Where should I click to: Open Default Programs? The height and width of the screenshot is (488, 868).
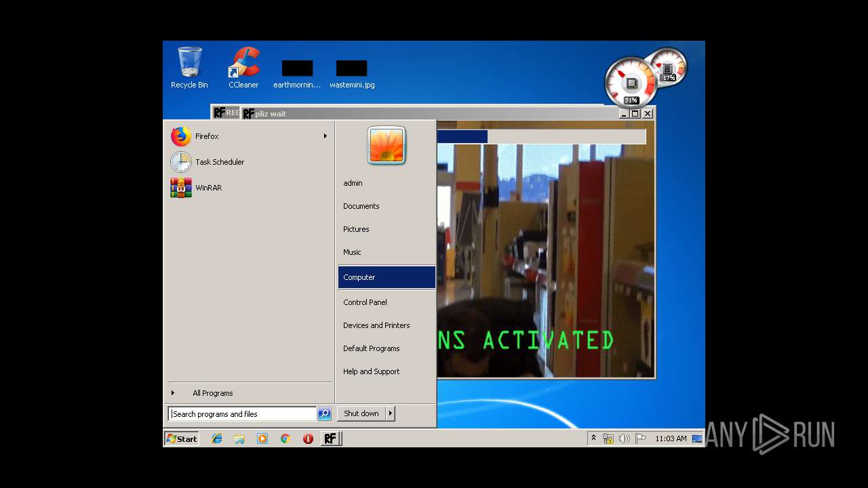pos(387,348)
